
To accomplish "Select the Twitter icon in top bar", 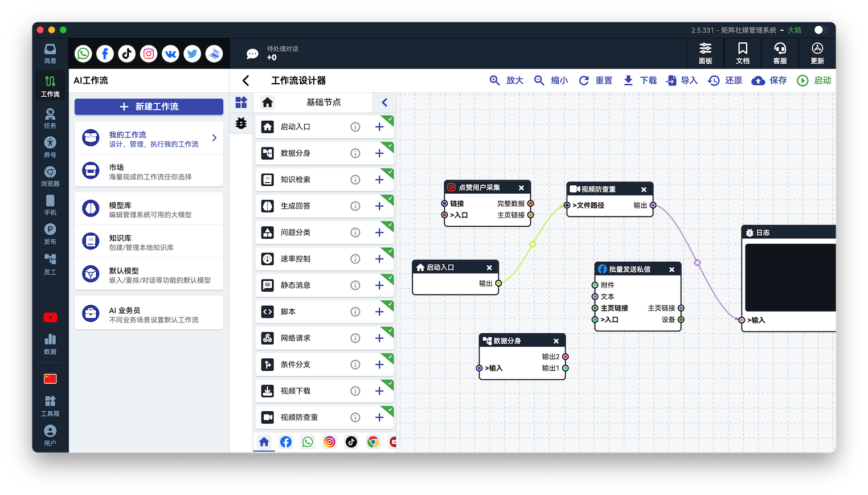I will [193, 54].
